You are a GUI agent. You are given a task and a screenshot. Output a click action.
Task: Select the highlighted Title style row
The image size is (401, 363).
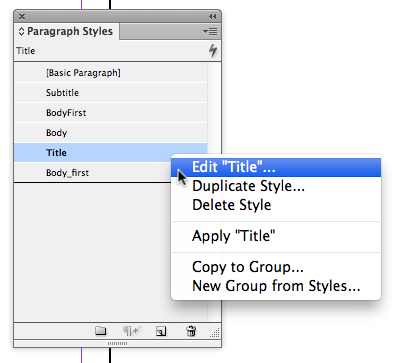[111, 153]
